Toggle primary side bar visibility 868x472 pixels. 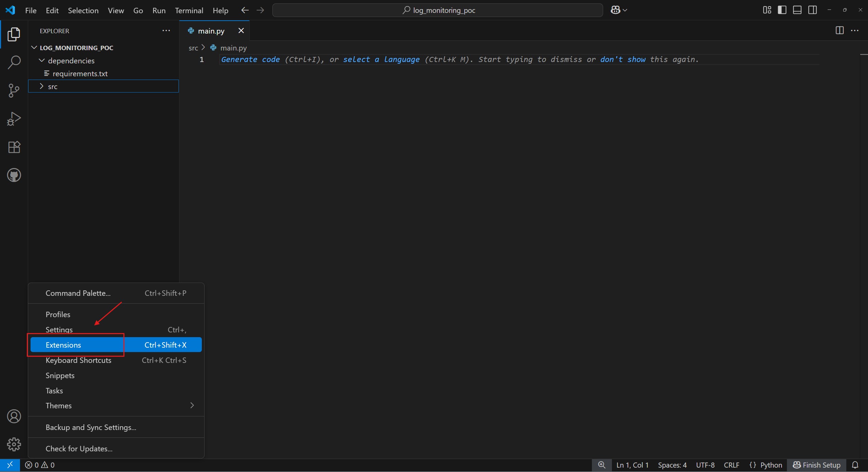782,10
